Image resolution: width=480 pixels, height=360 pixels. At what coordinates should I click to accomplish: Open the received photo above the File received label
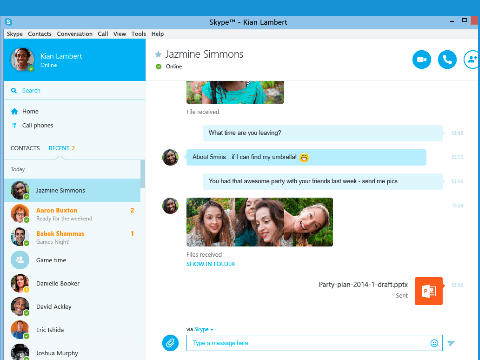[x=235, y=92]
